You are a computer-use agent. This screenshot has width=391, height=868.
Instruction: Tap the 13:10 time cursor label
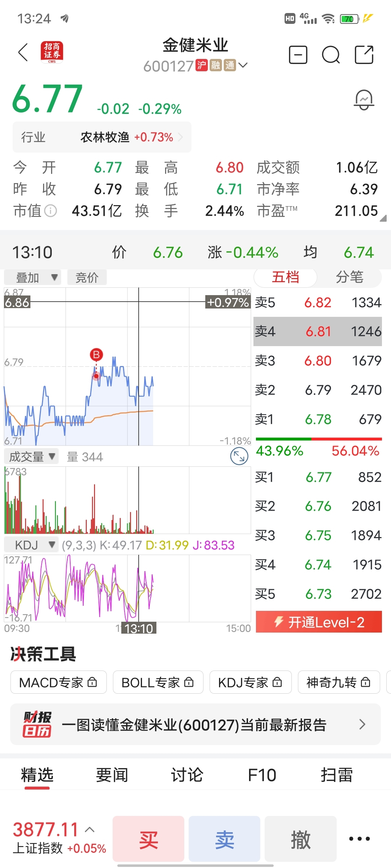coord(139,628)
